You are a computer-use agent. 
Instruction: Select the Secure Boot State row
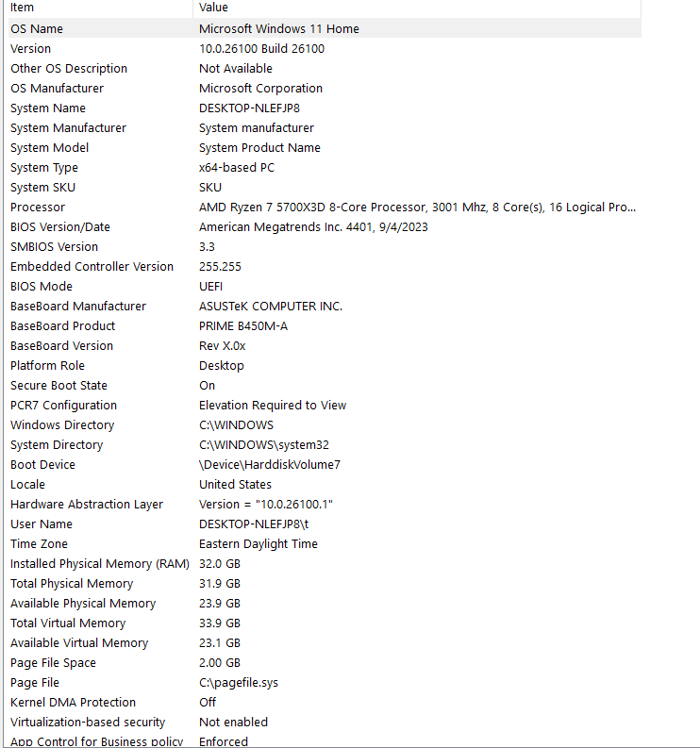pos(325,386)
